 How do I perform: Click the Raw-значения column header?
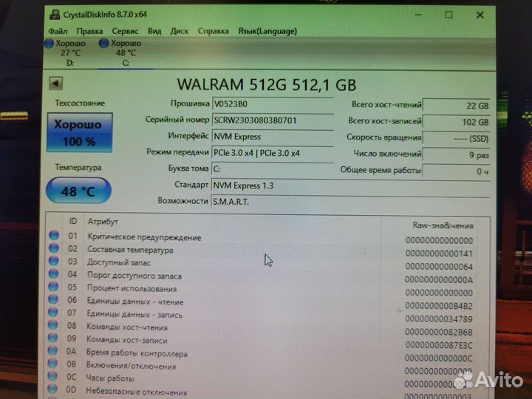point(443,225)
